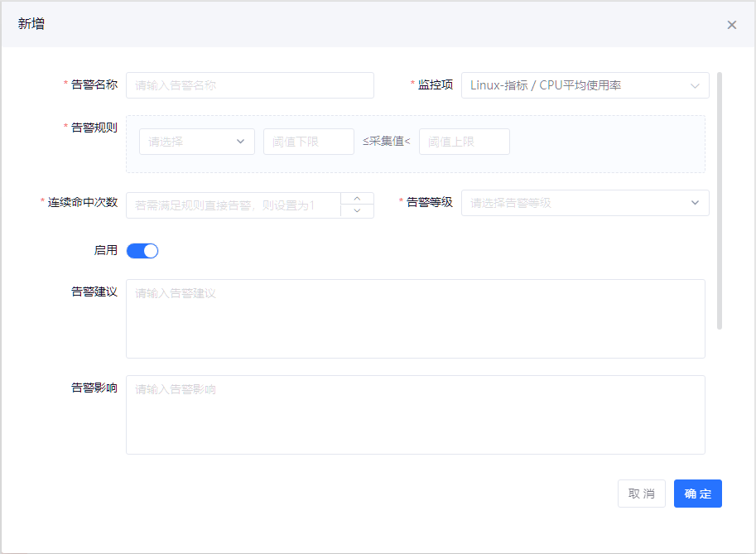
Task: Increase 连续命中次数 with the up arrow
Action: [357, 199]
